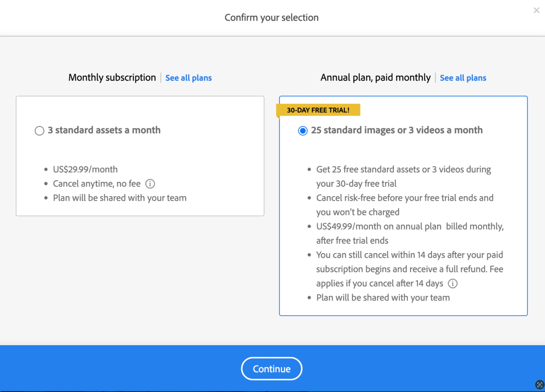Click Cancel risk-free before your free trial ends text

pos(405,198)
